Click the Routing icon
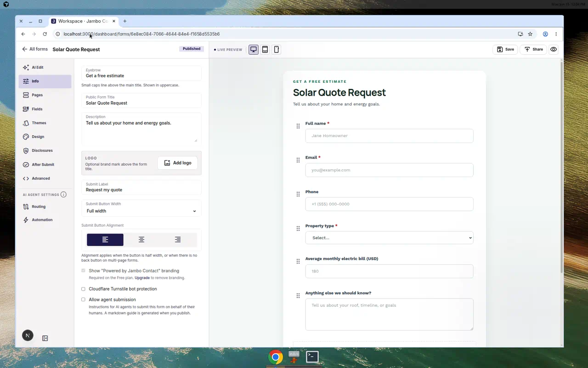 coord(26,207)
